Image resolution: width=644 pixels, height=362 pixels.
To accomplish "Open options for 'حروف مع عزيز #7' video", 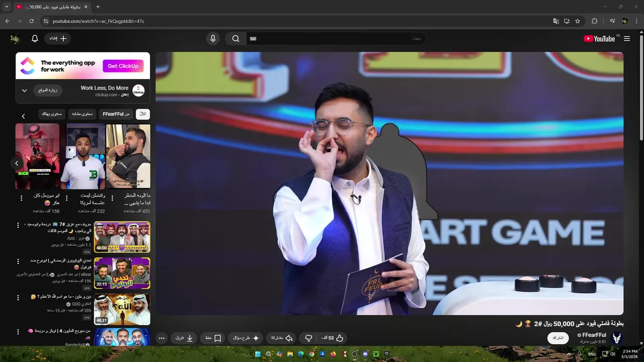I will click(18, 225).
